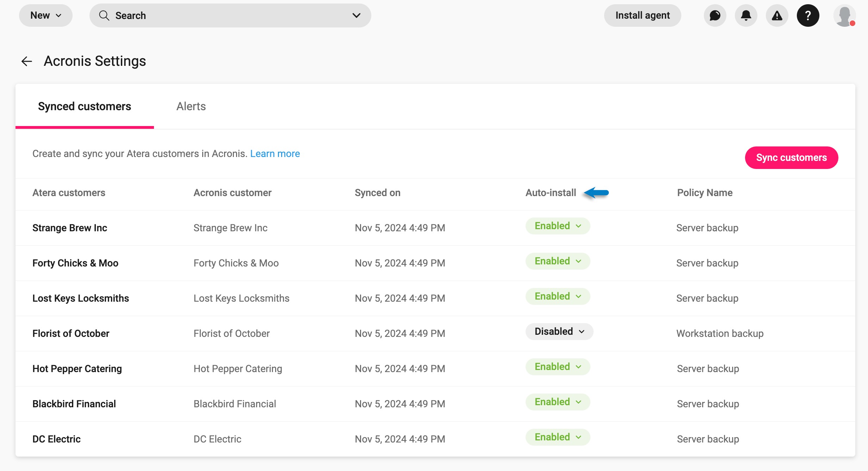
Task: Expand the search bar dropdown chevron
Action: pos(356,15)
